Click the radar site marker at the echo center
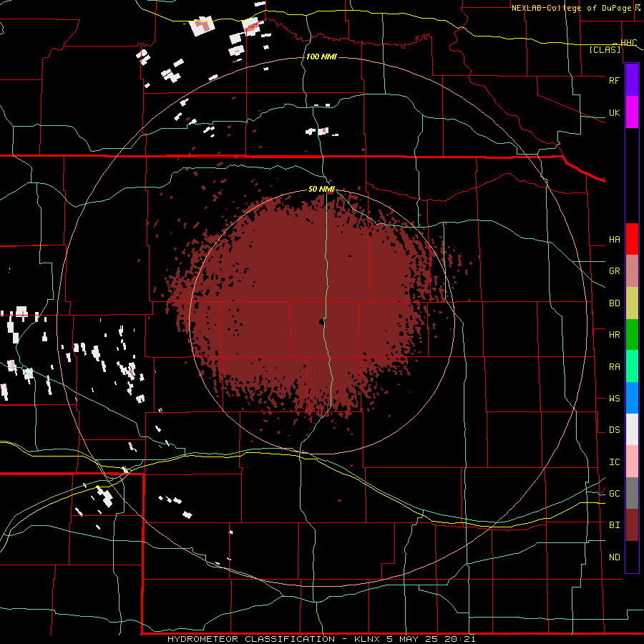644x644 pixels. click(321, 322)
